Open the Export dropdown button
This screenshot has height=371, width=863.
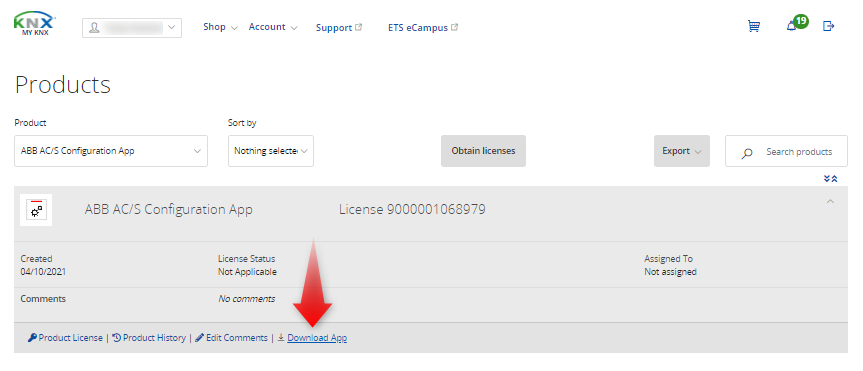pos(682,151)
